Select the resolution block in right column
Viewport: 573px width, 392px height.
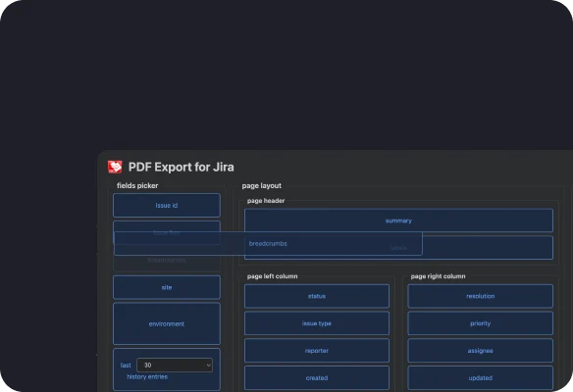pos(481,296)
